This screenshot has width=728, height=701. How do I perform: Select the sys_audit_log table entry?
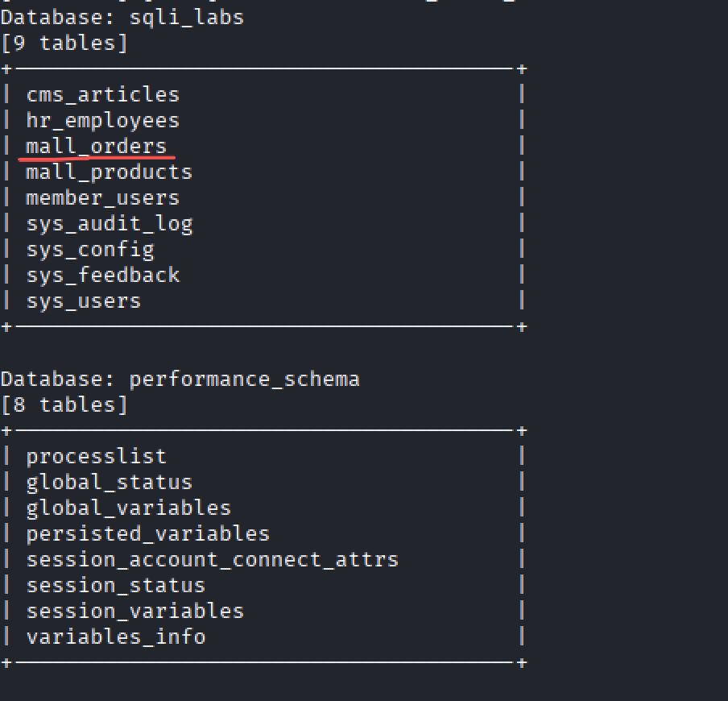(x=109, y=224)
